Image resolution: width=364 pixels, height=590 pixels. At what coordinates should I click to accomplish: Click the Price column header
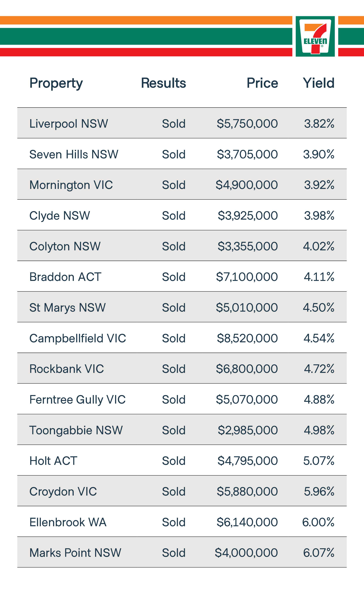coord(262,83)
